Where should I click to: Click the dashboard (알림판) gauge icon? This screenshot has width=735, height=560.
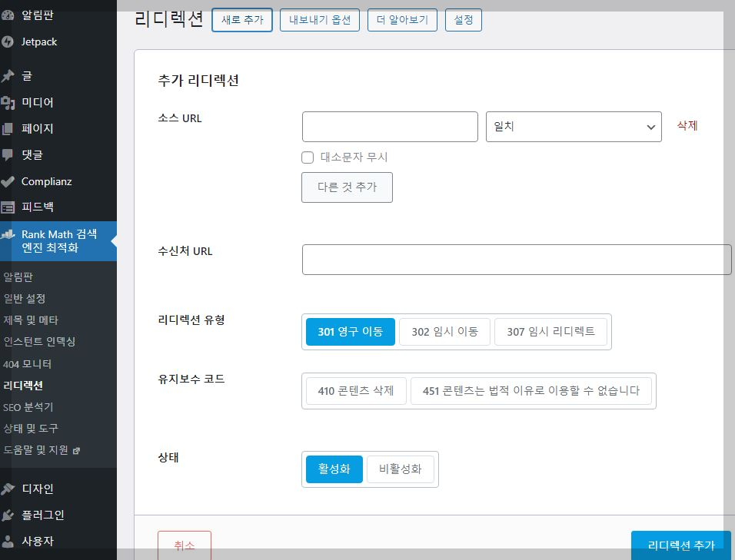click(x=7, y=15)
